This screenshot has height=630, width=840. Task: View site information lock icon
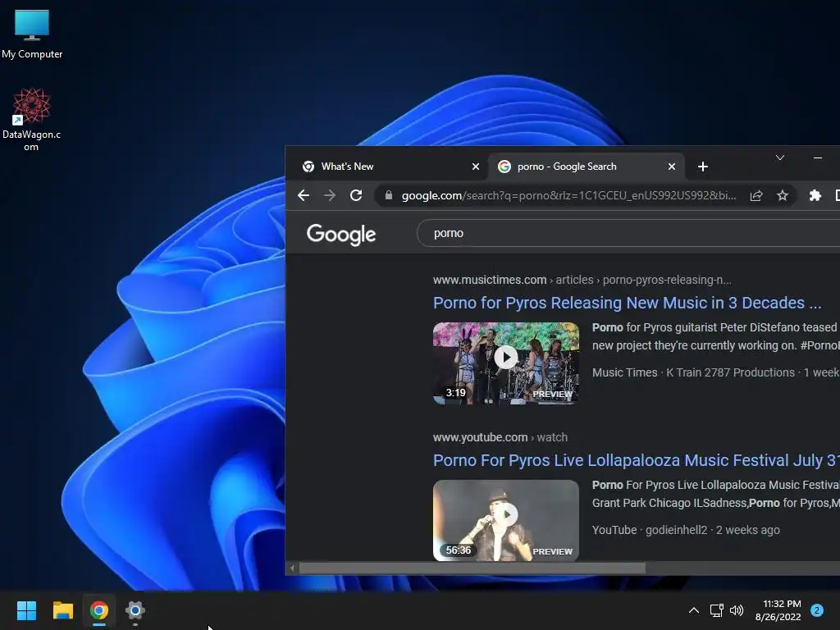tap(389, 195)
